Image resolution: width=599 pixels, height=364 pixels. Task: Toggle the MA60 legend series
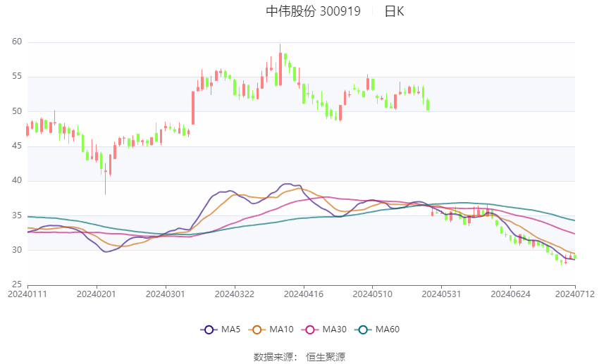pyautogui.click(x=377, y=330)
